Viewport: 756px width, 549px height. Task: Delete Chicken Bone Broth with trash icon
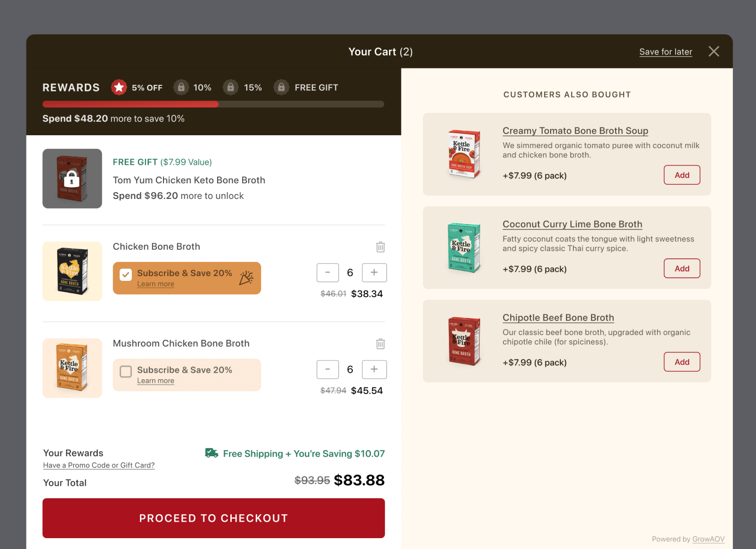pyautogui.click(x=380, y=247)
